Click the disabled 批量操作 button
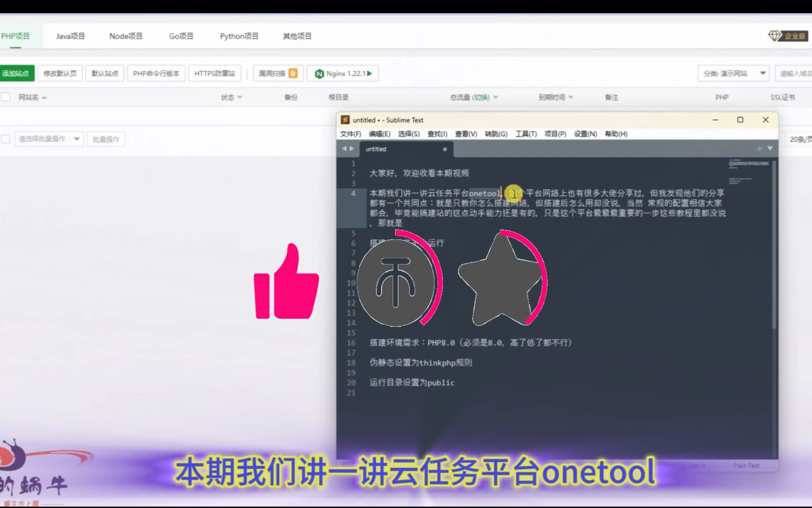812x508 pixels. click(x=106, y=139)
